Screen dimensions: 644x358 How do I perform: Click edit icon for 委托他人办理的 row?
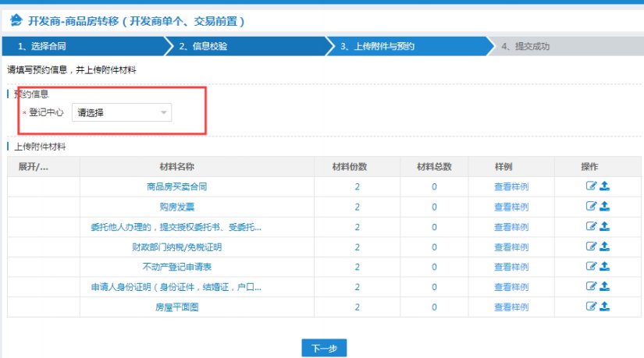click(x=591, y=226)
